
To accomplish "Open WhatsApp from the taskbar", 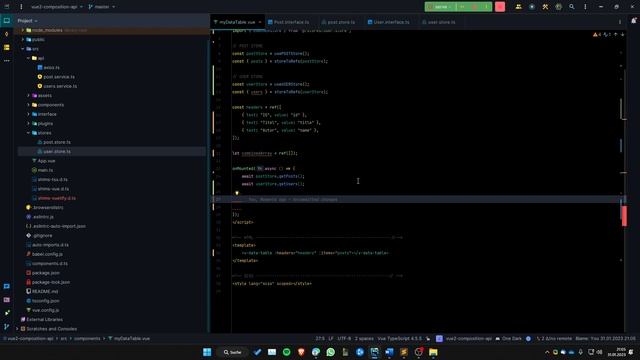I will 331,352.
